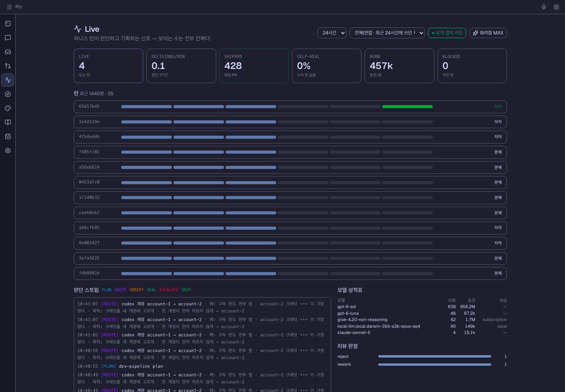Toggle the ROUTE filter tag in the stream header

[x=120, y=290]
